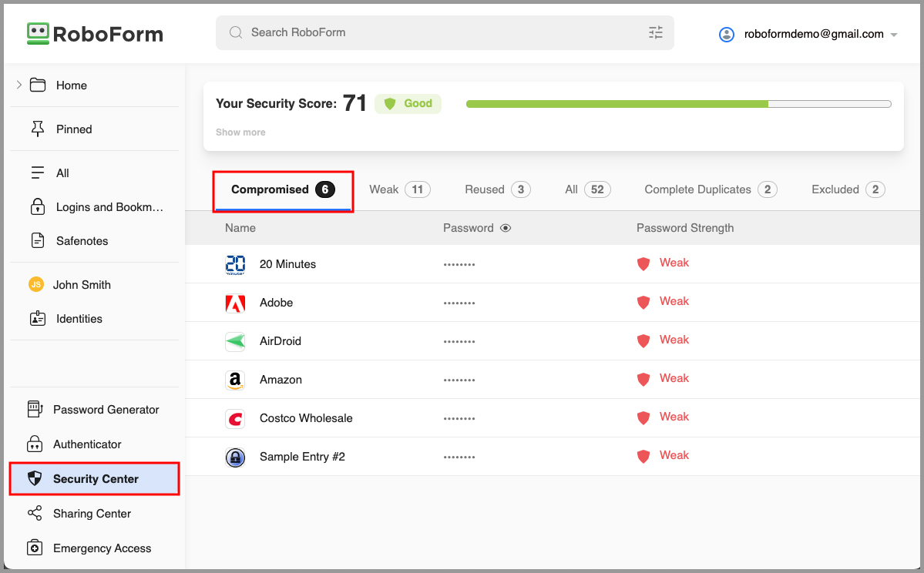Open the All 52 passwords tab
This screenshot has width=924, height=573.
coord(587,189)
